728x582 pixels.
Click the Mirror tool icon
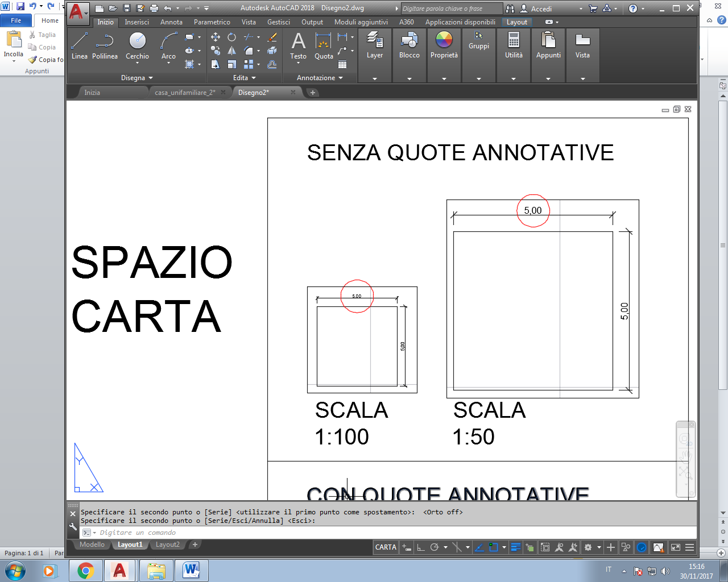click(231, 51)
